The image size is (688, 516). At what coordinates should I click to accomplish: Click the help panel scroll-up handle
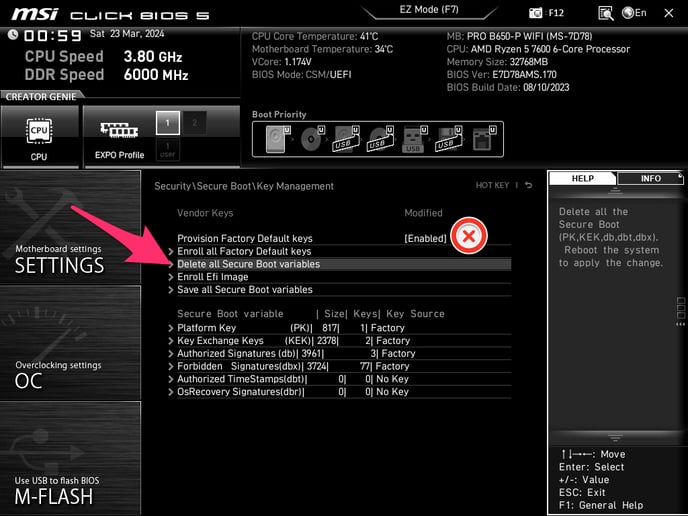[x=615, y=190]
